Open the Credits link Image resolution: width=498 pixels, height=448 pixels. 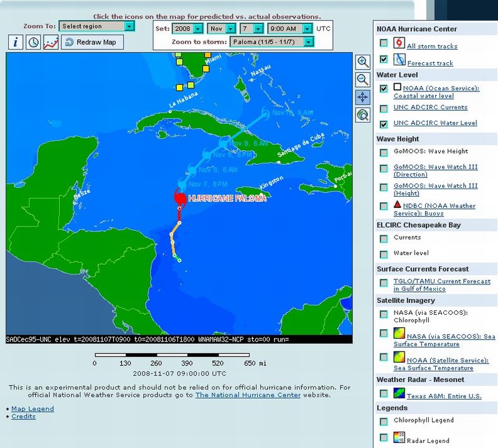(24, 416)
